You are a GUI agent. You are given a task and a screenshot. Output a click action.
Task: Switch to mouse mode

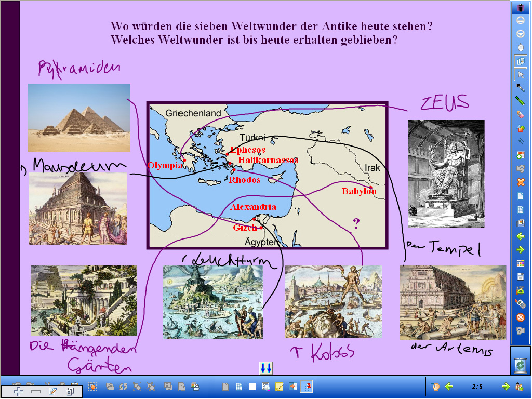click(x=521, y=47)
